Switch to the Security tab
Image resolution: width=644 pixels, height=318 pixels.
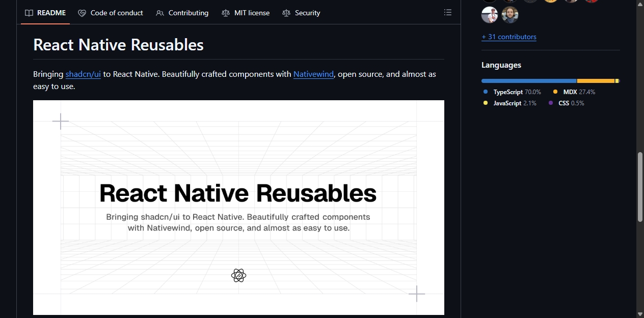click(x=301, y=13)
